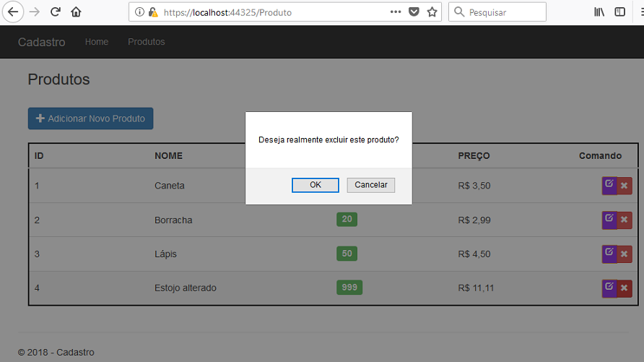Click the magnifier icon in Pesquisar box
Image resolution: width=644 pixels, height=362 pixels.
pyautogui.click(x=459, y=12)
